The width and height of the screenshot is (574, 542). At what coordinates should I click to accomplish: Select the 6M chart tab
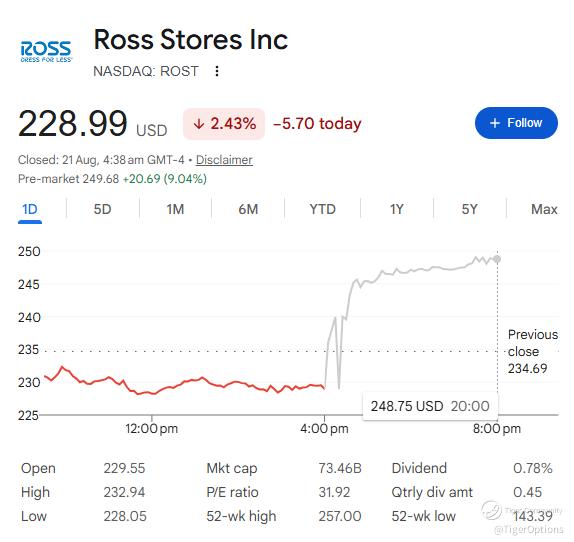coord(248,210)
